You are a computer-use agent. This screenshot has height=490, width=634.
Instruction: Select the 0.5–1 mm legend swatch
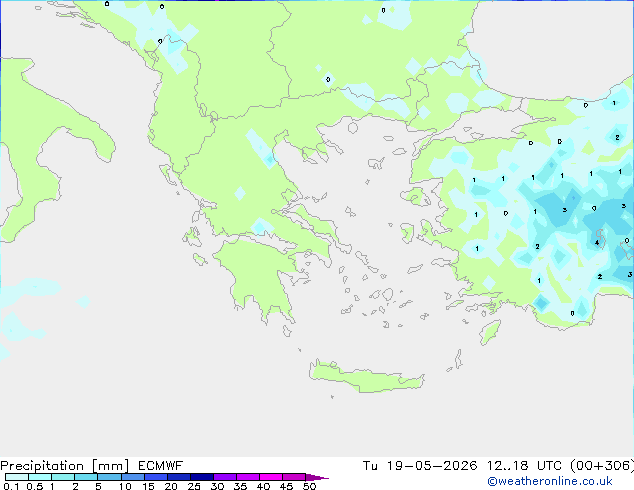pyautogui.click(x=40, y=477)
